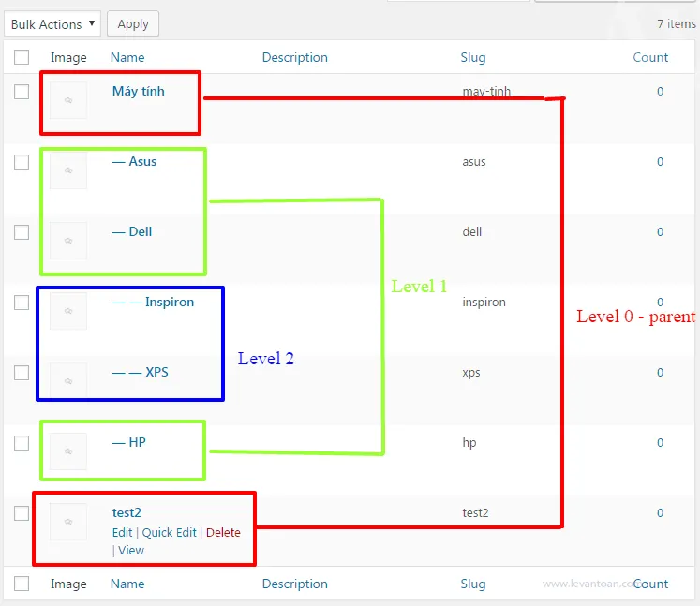Click the View link under test2
The height and width of the screenshot is (606, 700).
[131, 550]
